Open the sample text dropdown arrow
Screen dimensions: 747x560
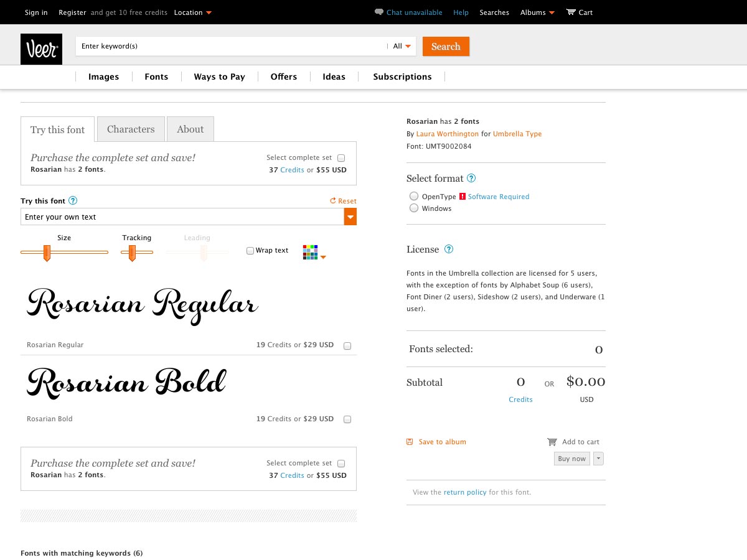350,217
